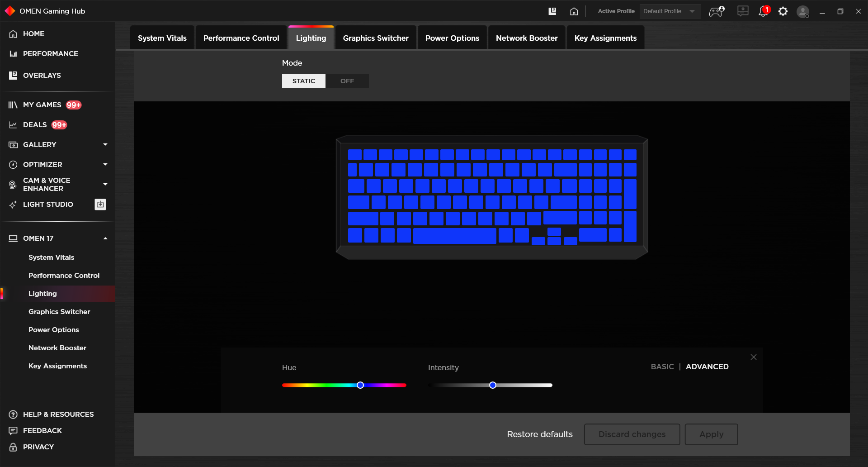Click the Cam & Voice Enhancer icon
This screenshot has height=467, width=868.
click(13, 185)
